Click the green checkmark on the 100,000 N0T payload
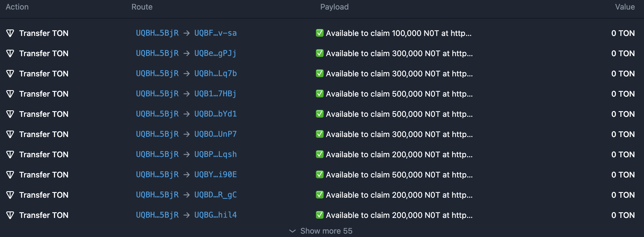Screen dimensions: 644x237 pyautogui.click(x=319, y=33)
